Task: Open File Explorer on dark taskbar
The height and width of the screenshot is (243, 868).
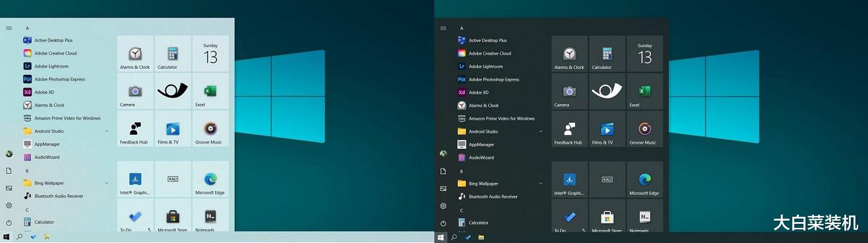Action: (x=481, y=237)
